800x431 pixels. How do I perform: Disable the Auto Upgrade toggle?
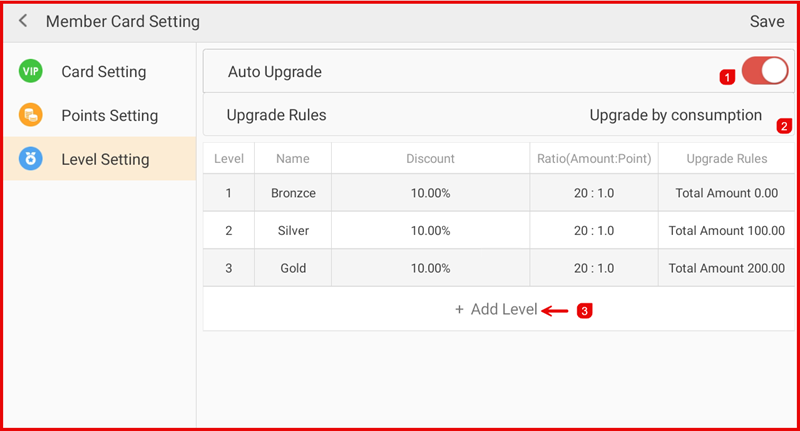click(x=765, y=72)
